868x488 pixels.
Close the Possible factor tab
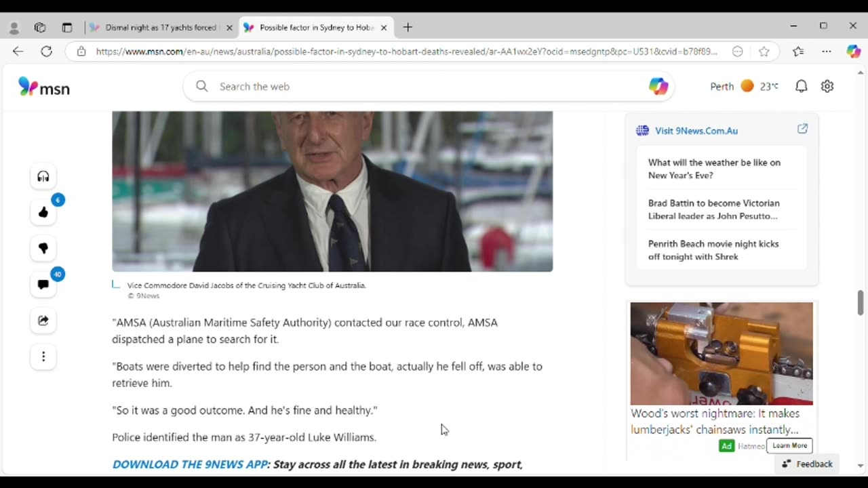384,28
